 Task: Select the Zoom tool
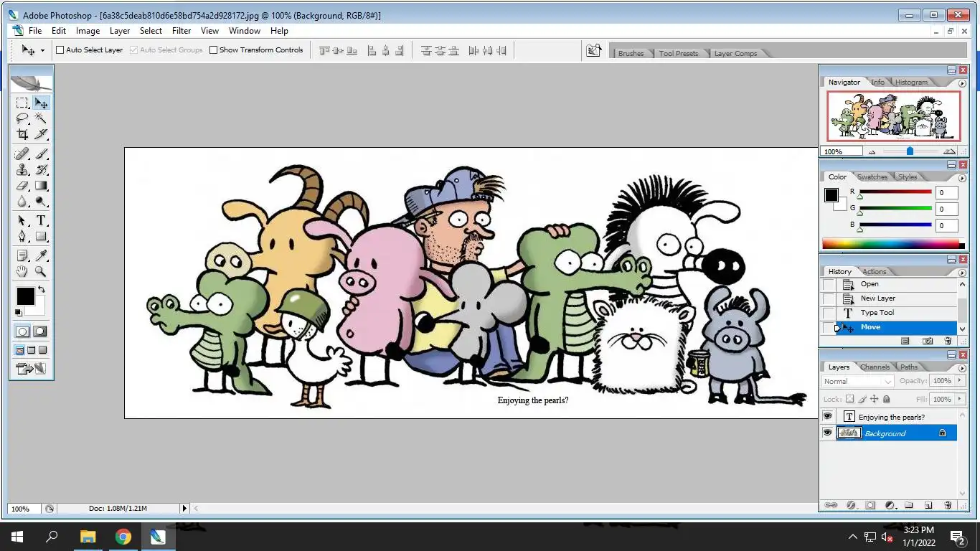point(41,271)
